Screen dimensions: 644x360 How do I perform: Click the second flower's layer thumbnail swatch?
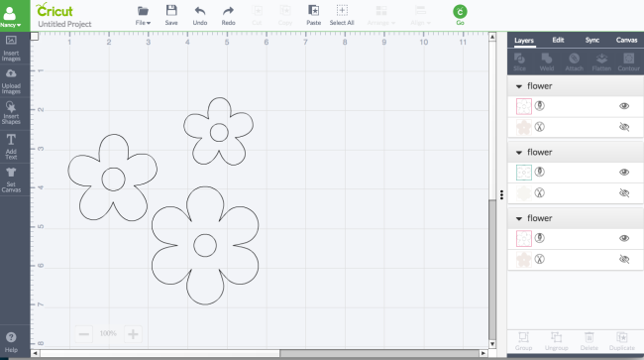tap(524, 173)
